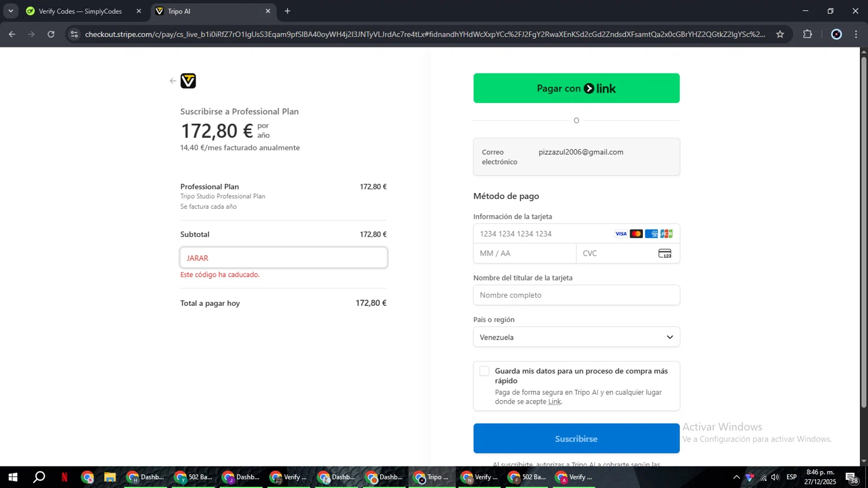Click 'Suscribirse a Professional Plan' heading
This screenshot has height=488, width=868.
coord(240,112)
